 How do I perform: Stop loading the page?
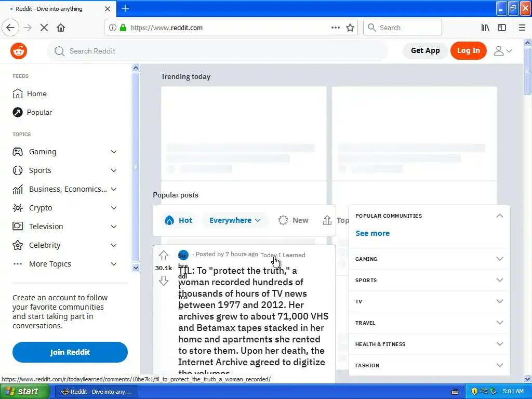(x=44, y=28)
